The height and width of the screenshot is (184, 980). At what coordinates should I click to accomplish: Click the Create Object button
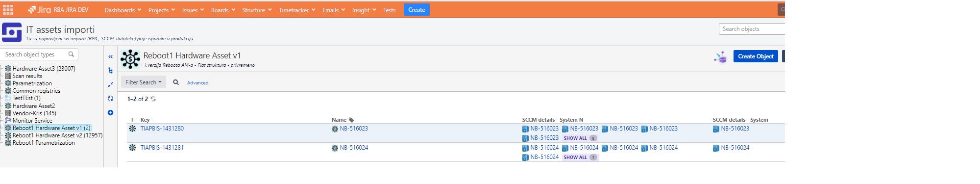pos(756,56)
